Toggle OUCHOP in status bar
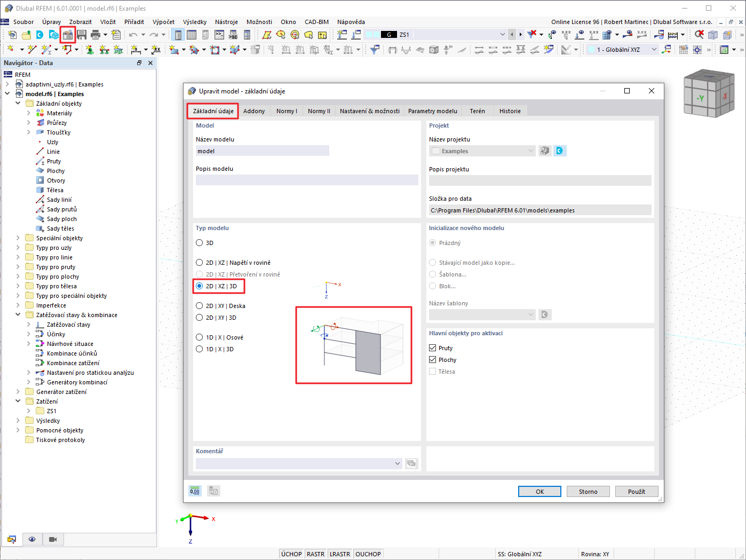Viewport: 746px width, 560px height. click(368, 554)
